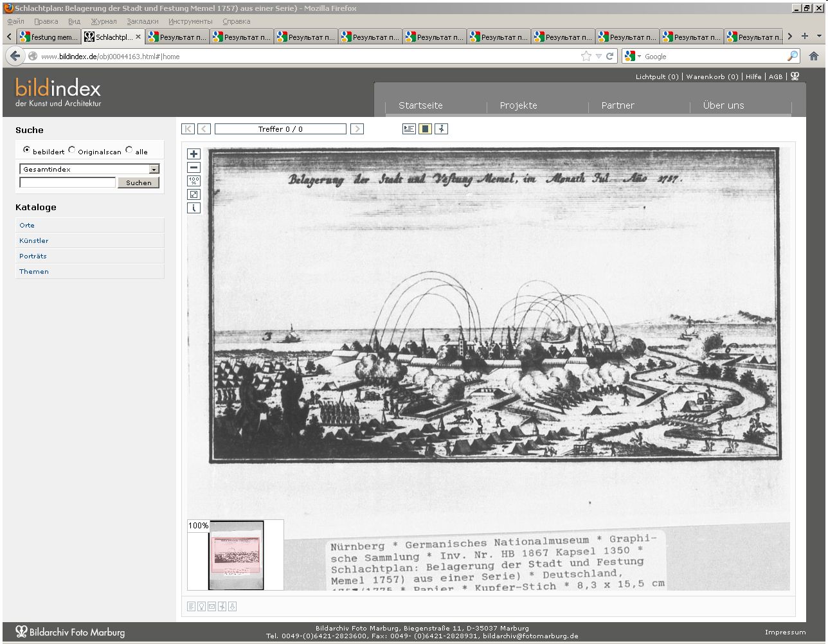This screenshot has width=828, height=644.
Task: Click the download arrow icon below the image
Action: [x=232, y=606]
